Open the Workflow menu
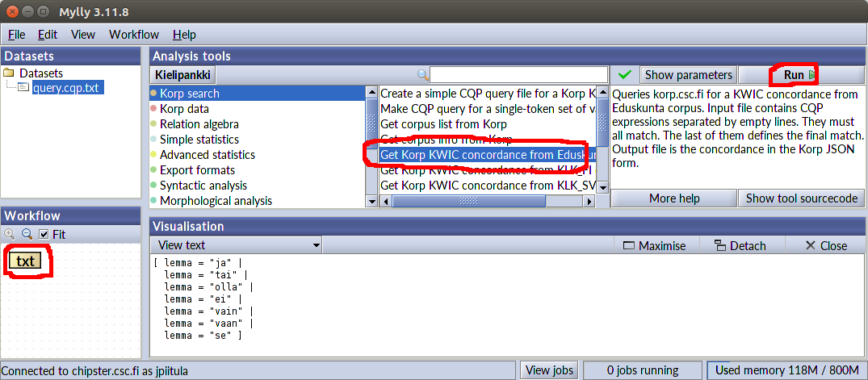Viewport: 868px width, 380px height. point(134,34)
